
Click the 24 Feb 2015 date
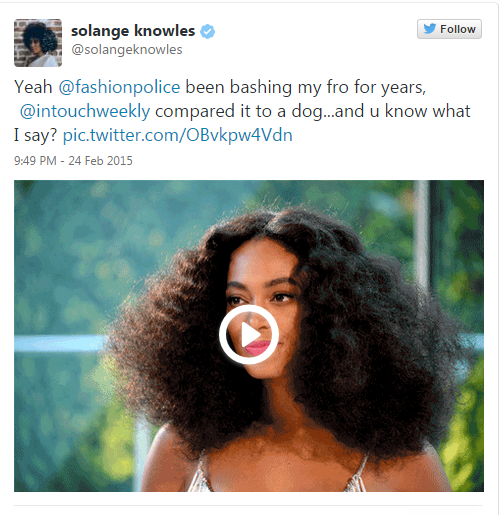click(100, 161)
